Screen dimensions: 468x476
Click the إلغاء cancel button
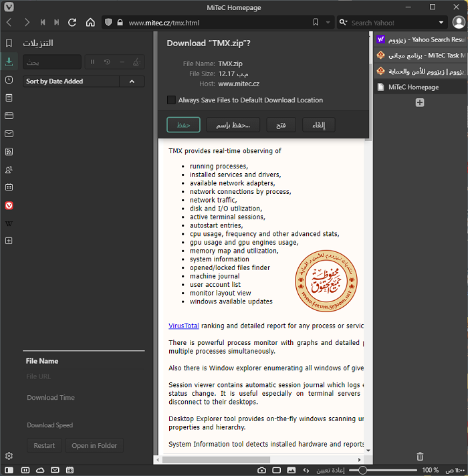click(x=319, y=125)
